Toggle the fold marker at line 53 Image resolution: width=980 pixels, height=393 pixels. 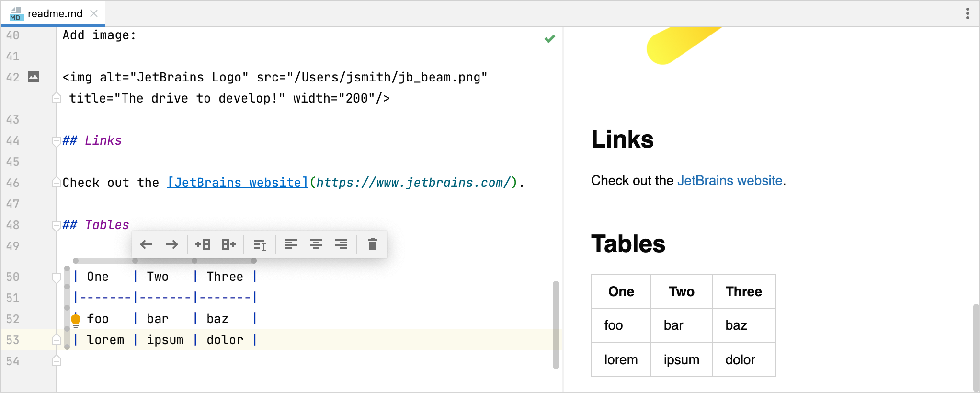coord(56,339)
